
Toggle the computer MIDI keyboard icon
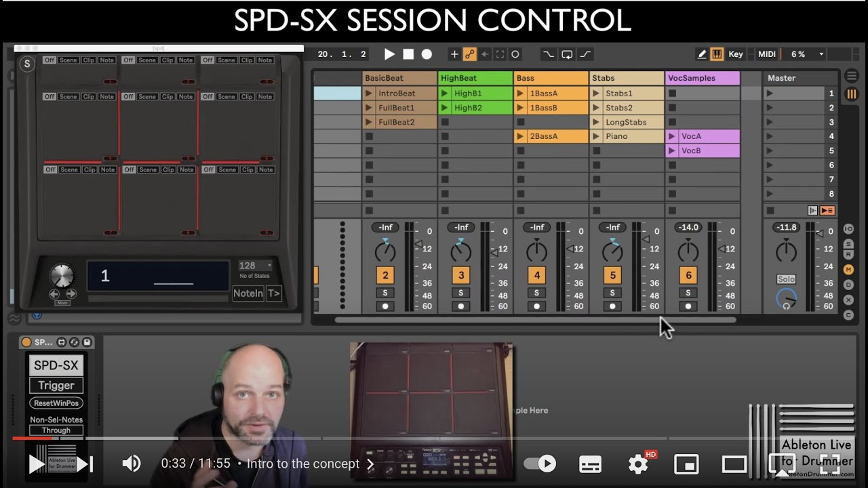tap(717, 54)
